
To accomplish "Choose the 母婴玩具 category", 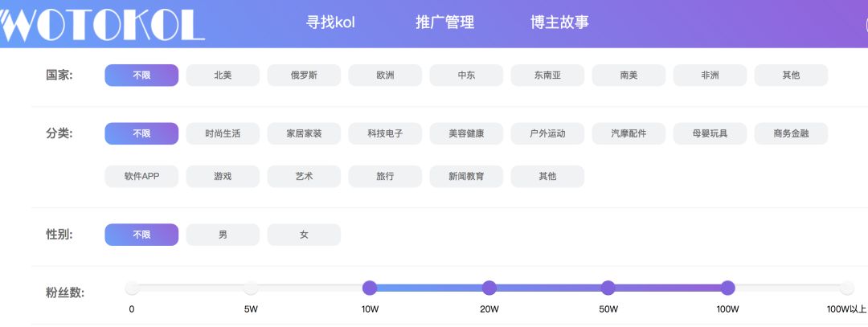I will 710,133.
